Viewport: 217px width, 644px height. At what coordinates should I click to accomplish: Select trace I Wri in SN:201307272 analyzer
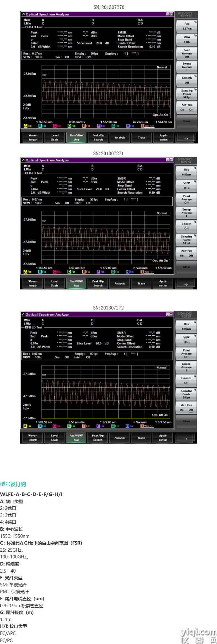pos(148,426)
